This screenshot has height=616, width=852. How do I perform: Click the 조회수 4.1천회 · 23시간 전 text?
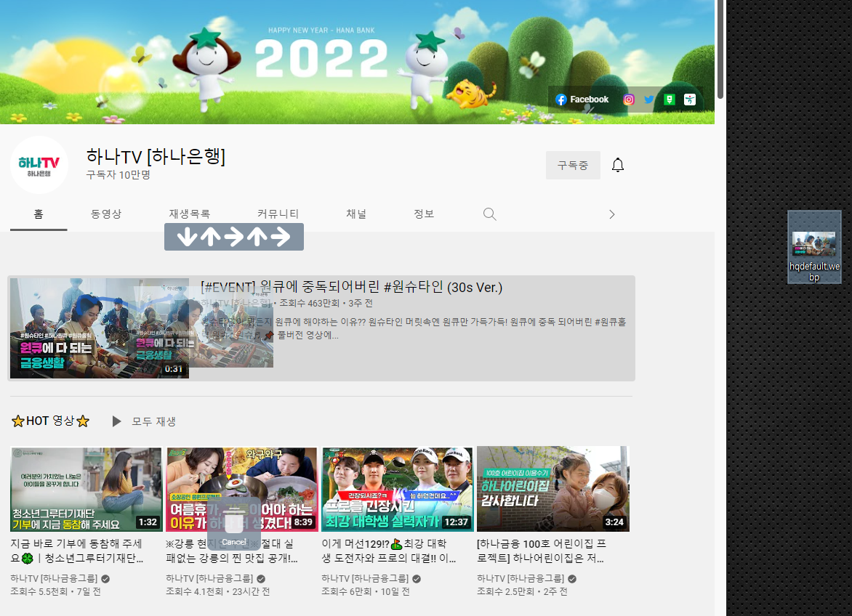pos(217,591)
